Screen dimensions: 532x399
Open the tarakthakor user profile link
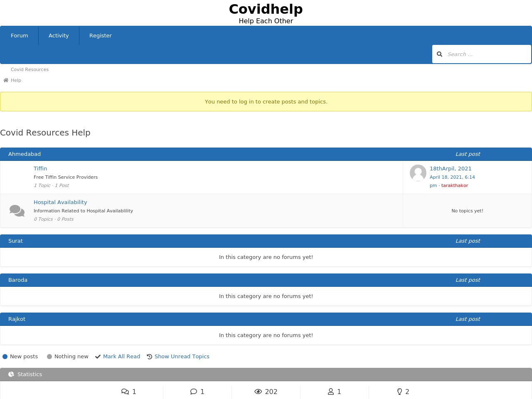(455, 185)
